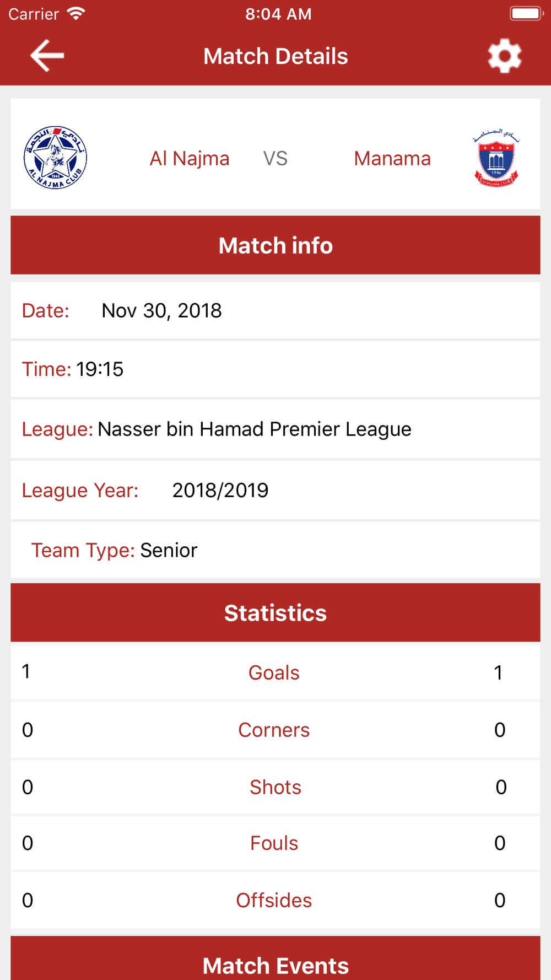Tap the Al Najma club logo
This screenshot has height=980, width=551.
pos(55,158)
